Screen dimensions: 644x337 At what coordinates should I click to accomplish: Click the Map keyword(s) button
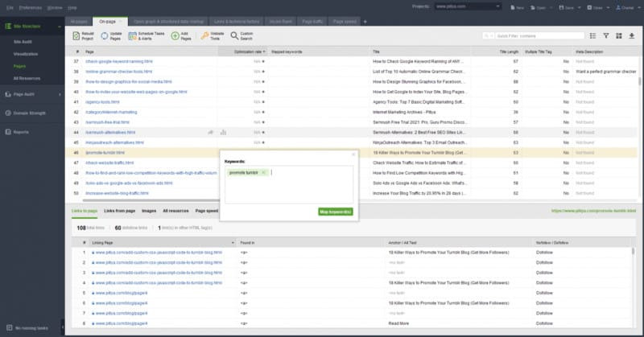(336, 212)
